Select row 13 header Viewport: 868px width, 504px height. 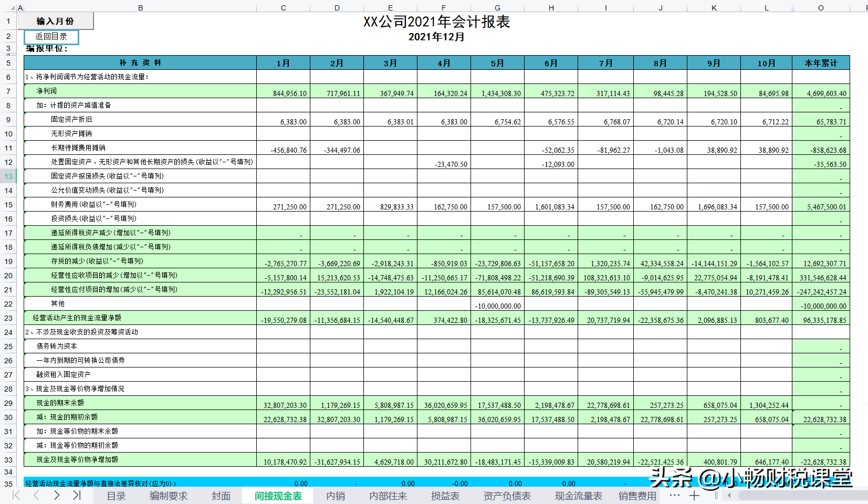click(8, 176)
